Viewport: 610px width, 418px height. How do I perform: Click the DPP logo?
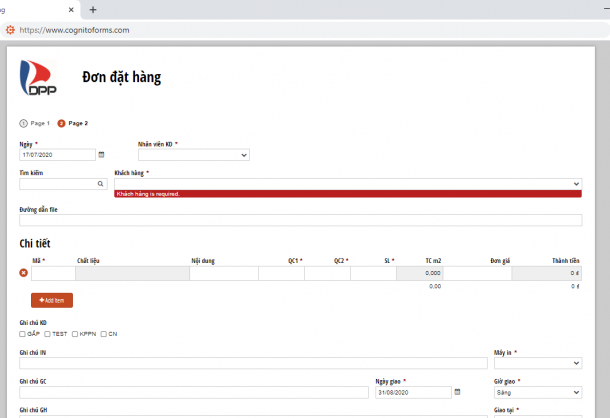tap(40, 80)
